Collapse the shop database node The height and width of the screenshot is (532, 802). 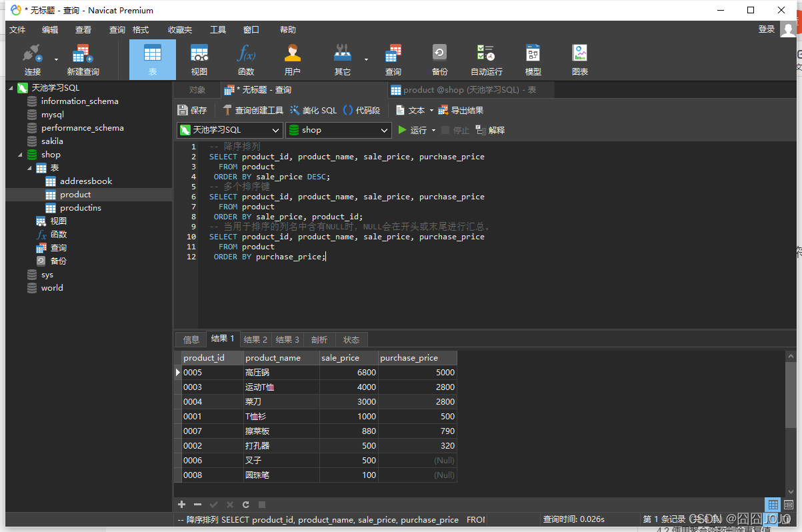coord(21,155)
